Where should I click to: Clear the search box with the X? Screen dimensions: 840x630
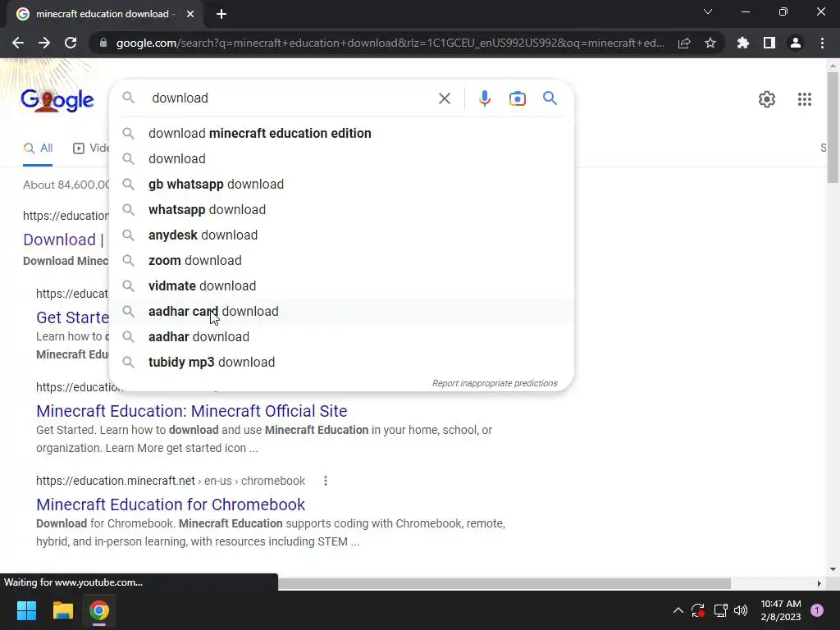[x=444, y=98]
